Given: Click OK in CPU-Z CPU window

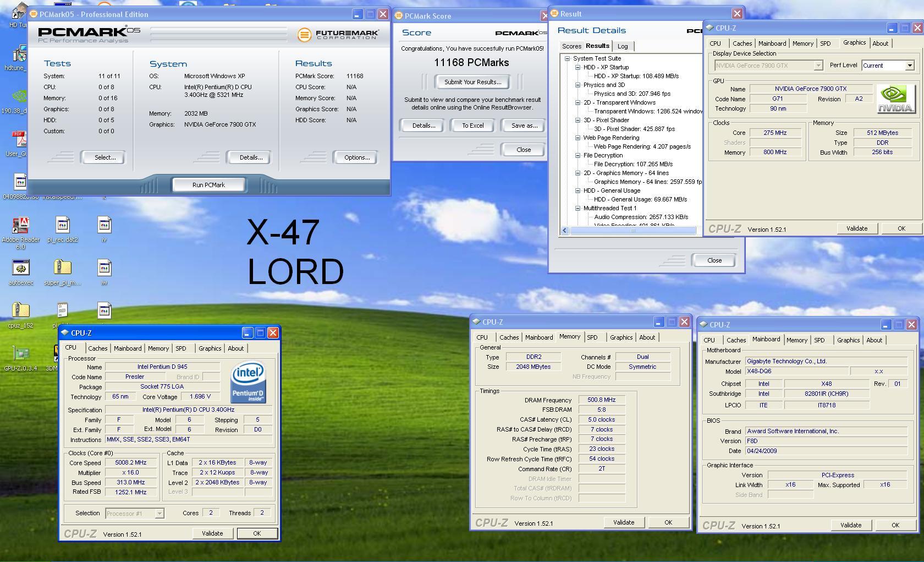Looking at the screenshot, I should pyautogui.click(x=256, y=533).
